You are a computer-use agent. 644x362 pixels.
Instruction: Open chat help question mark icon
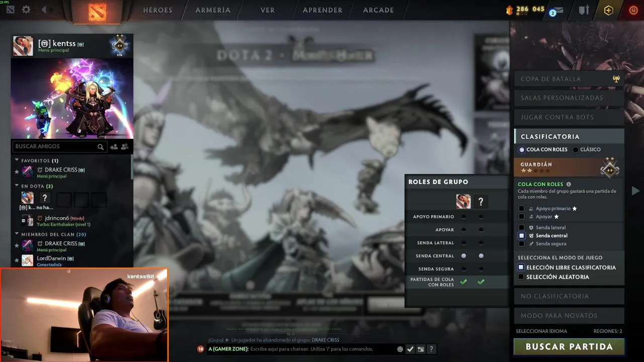[x=431, y=349]
